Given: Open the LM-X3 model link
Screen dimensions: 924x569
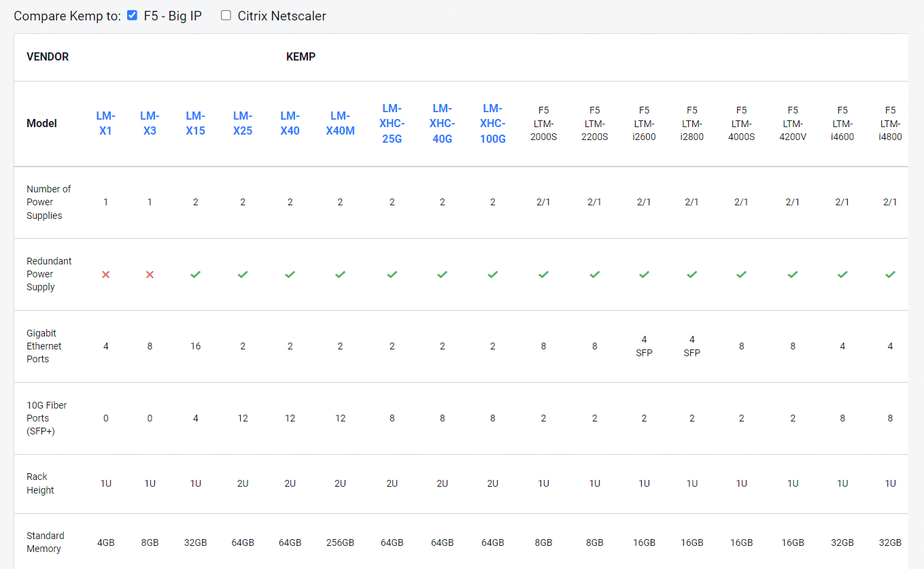Looking at the screenshot, I should tap(150, 123).
